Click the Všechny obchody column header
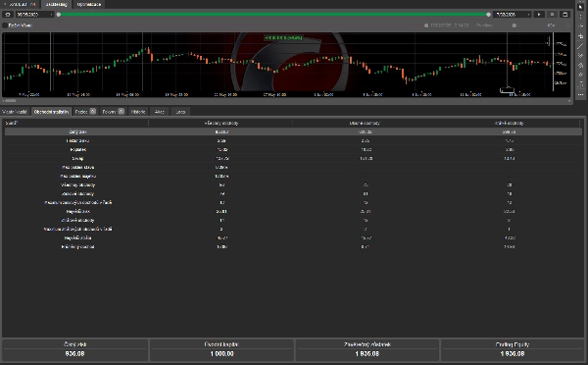588x365 pixels. pyautogui.click(x=221, y=123)
